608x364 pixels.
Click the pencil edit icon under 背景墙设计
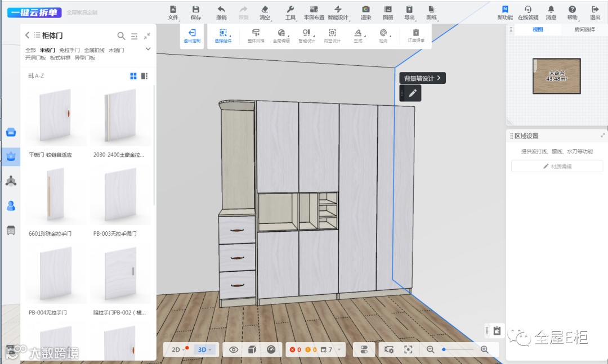pyautogui.click(x=413, y=93)
